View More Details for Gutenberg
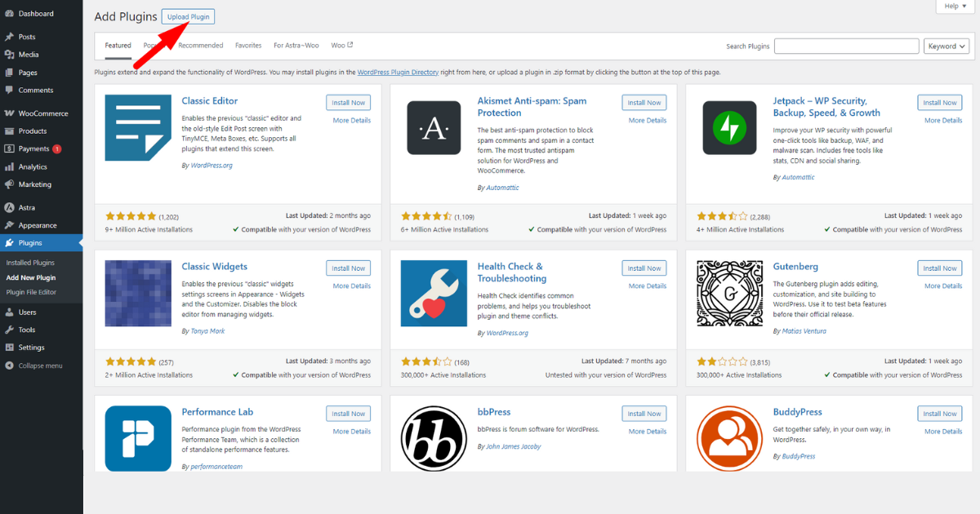Screen dimensions: 980x514 pyautogui.click(x=943, y=286)
